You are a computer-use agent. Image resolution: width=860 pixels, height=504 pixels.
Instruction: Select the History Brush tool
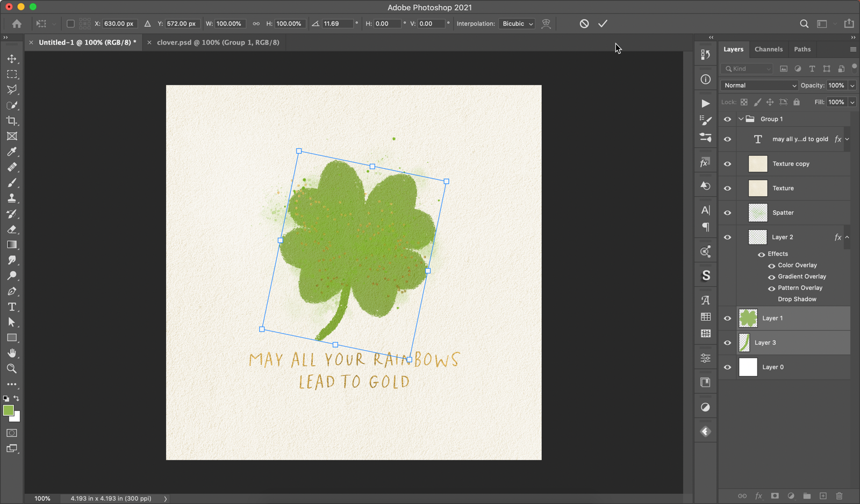tap(12, 214)
